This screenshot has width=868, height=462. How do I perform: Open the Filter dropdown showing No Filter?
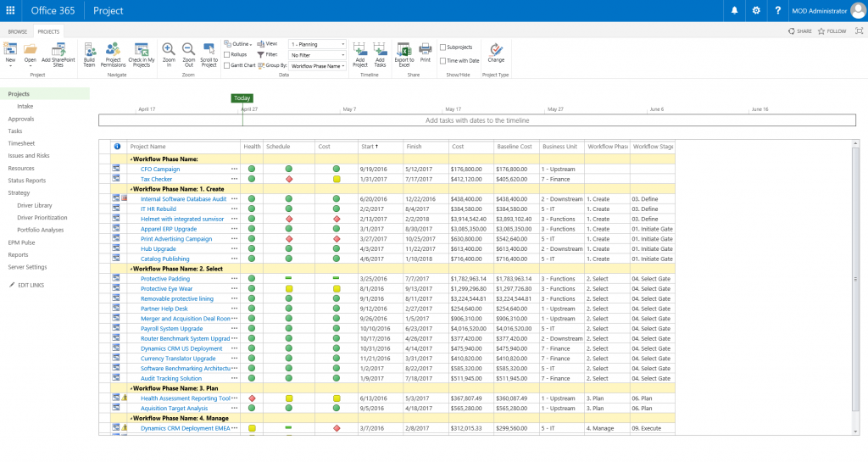click(318, 55)
